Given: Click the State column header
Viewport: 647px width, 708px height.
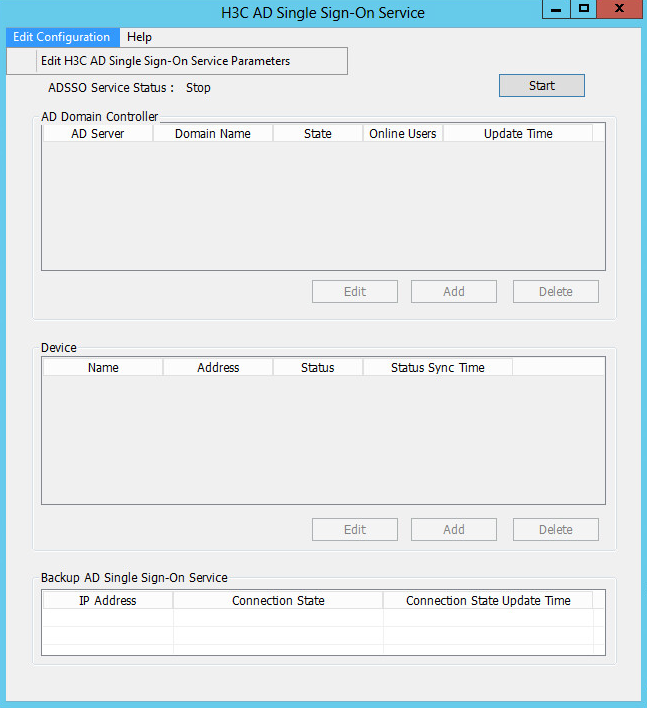Looking at the screenshot, I should (x=318, y=134).
